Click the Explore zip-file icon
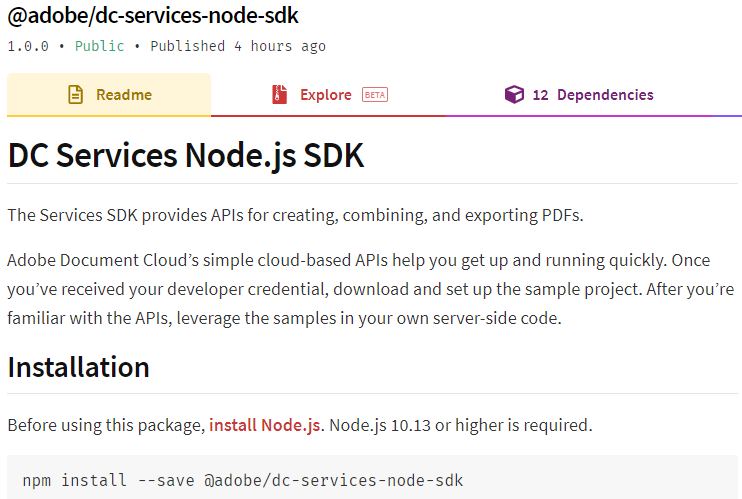The image size is (742, 499). 279,95
